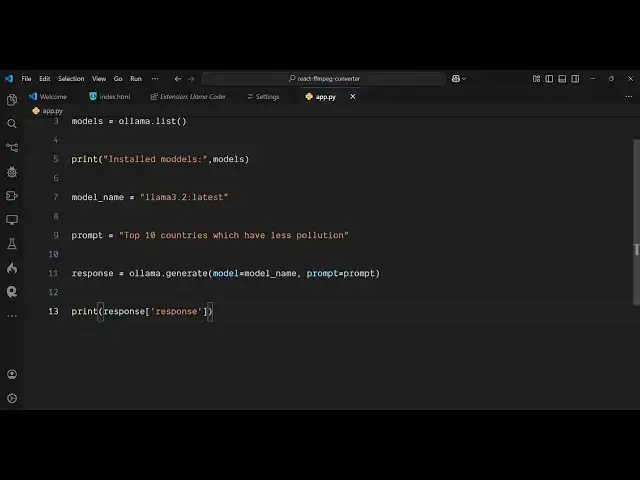640x480 pixels.
Task: Toggle the primary side bar
Action: [549, 78]
